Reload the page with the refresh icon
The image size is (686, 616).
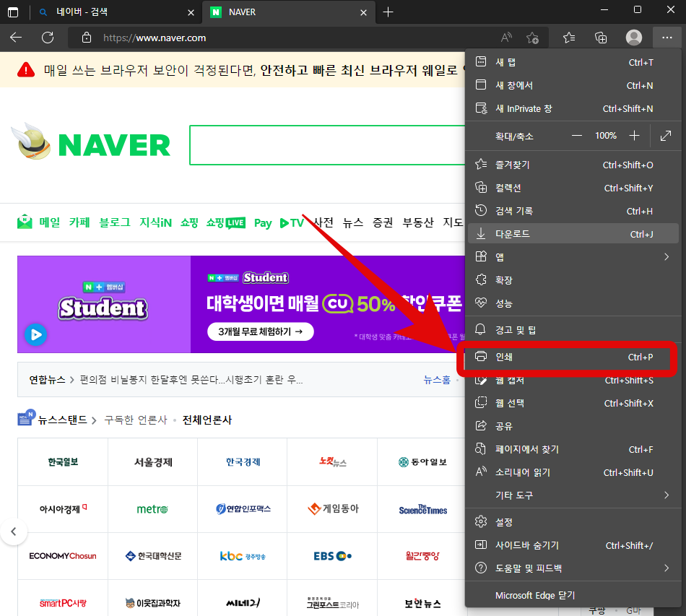tap(47, 38)
